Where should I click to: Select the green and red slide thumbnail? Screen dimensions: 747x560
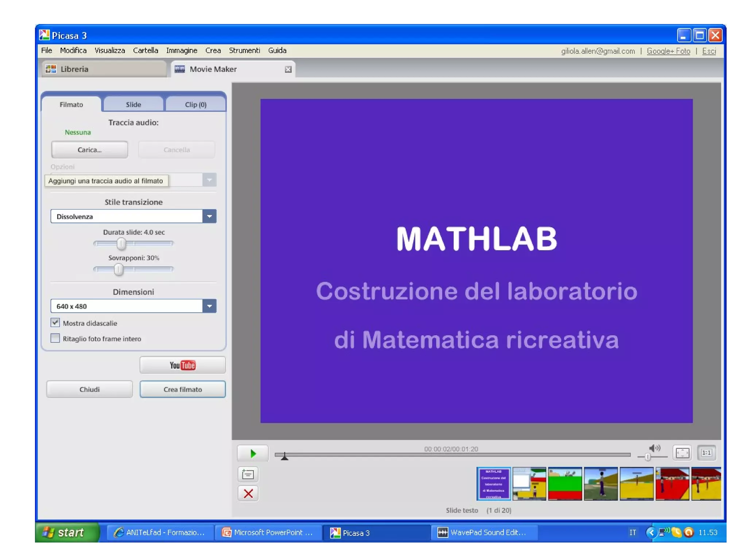pos(565,483)
